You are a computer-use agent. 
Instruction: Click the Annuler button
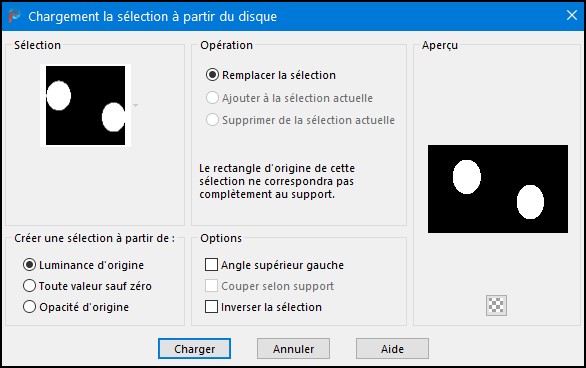coord(293,349)
